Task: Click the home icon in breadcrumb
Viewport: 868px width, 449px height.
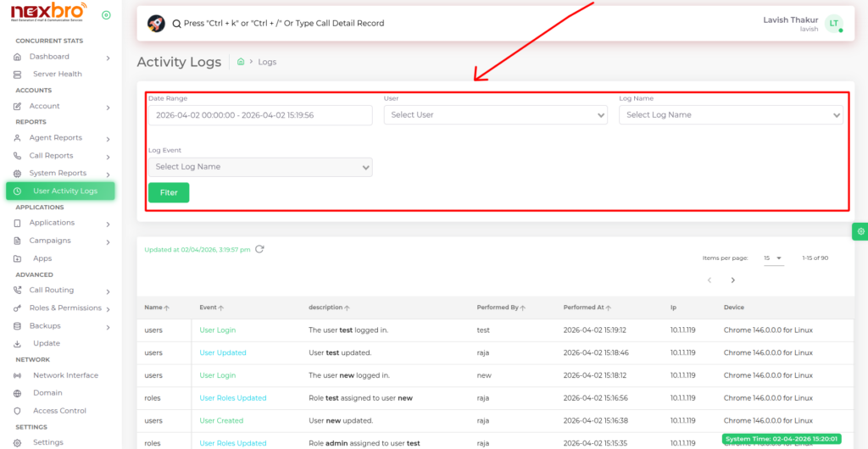Action: point(242,62)
